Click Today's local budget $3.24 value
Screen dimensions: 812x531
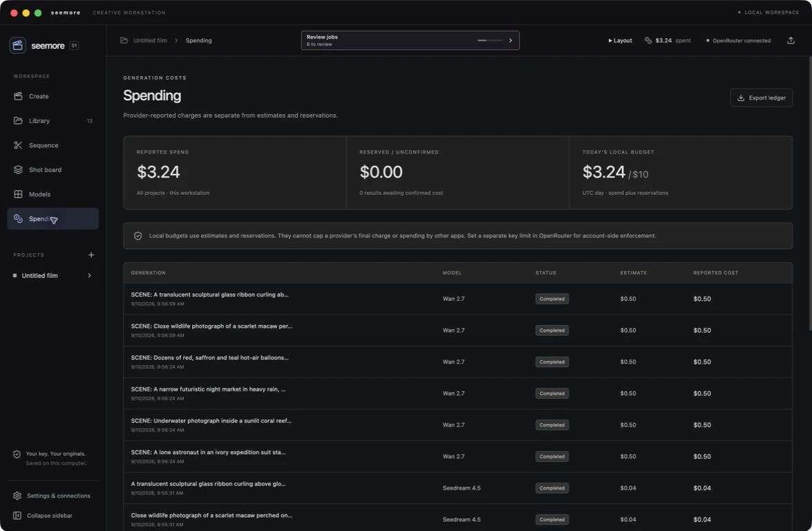(604, 172)
